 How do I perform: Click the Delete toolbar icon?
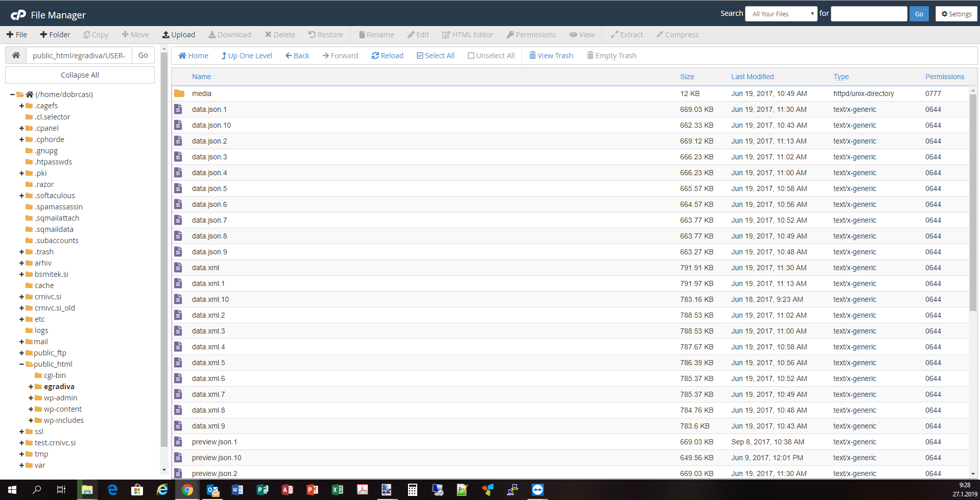pos(268,35)
